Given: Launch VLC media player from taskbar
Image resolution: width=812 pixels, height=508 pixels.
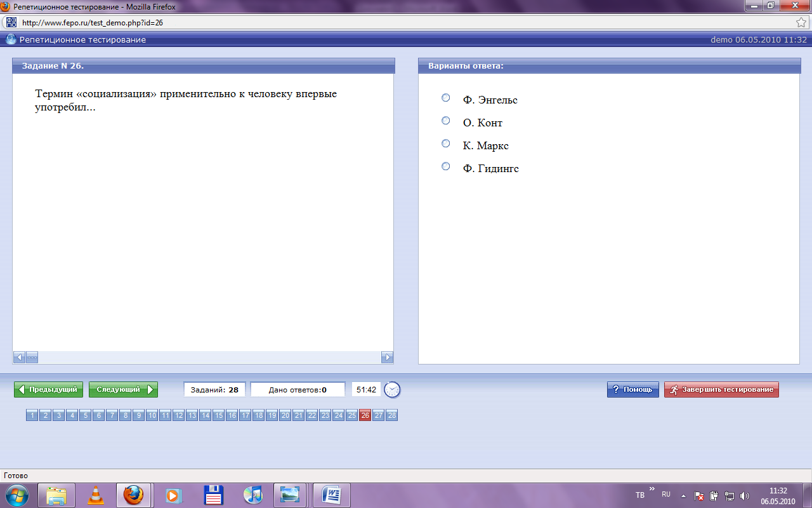Looking at the screenshot, I should [95, 495].
